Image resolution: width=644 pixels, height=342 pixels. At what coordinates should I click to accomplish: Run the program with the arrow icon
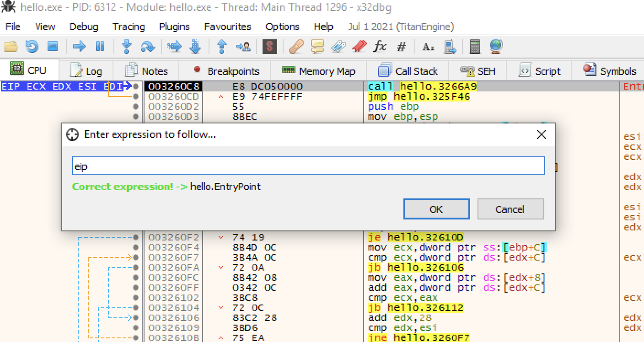click(80, 46)
